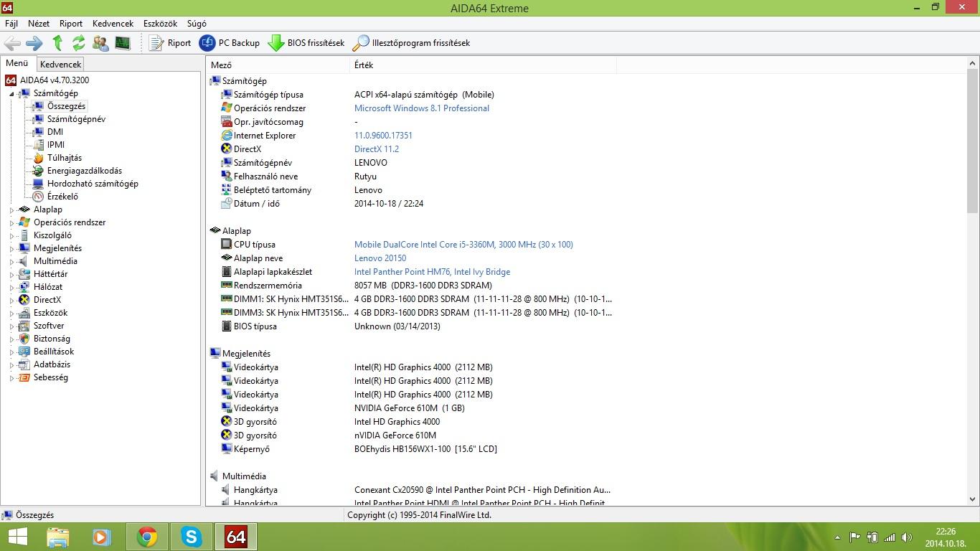The image size is (980, 551).
Task: Select Összegzés in the tree
Action: [x=66, y=106]
